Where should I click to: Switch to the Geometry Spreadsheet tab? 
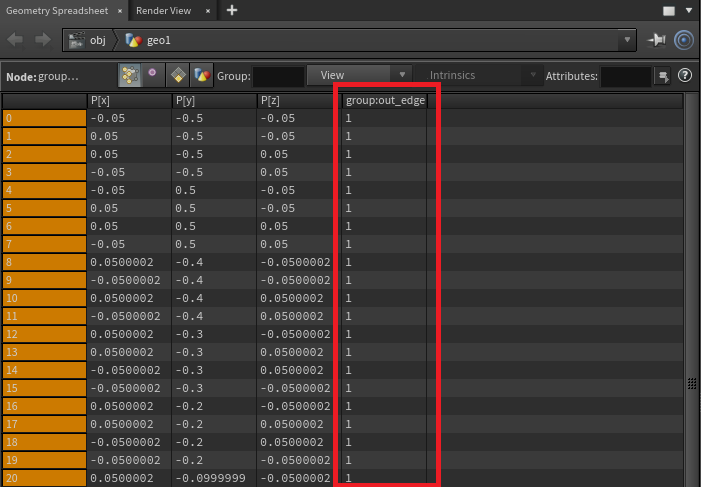pos(57,11)
